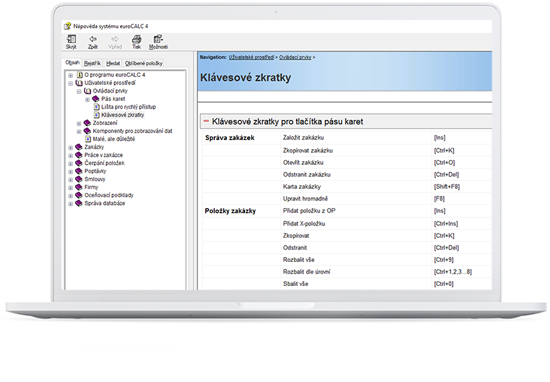Select the text Zkopírovat zakázku
550x382 pixels.
point(308,150)
